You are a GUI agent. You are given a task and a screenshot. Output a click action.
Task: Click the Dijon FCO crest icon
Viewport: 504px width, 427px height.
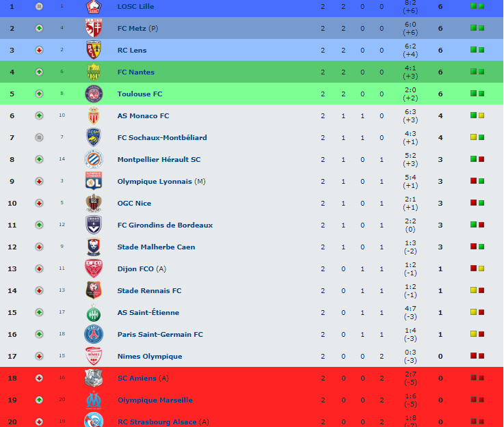[94, 268]
